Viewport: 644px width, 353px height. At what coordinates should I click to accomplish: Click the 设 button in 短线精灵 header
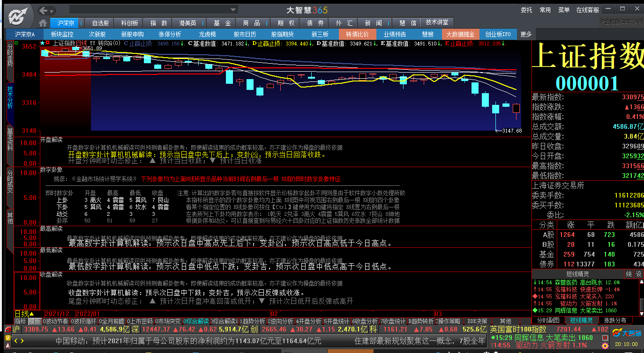click(639, 274)
